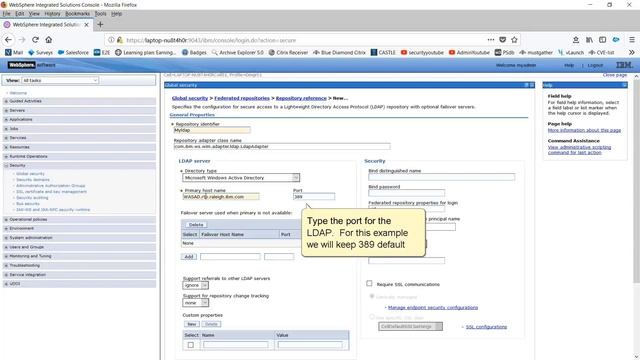The height and width of the screenshot is (360, 640).
Task: Follow the Federated repositories breadcrumb link
Action: (x=242, y=98)
